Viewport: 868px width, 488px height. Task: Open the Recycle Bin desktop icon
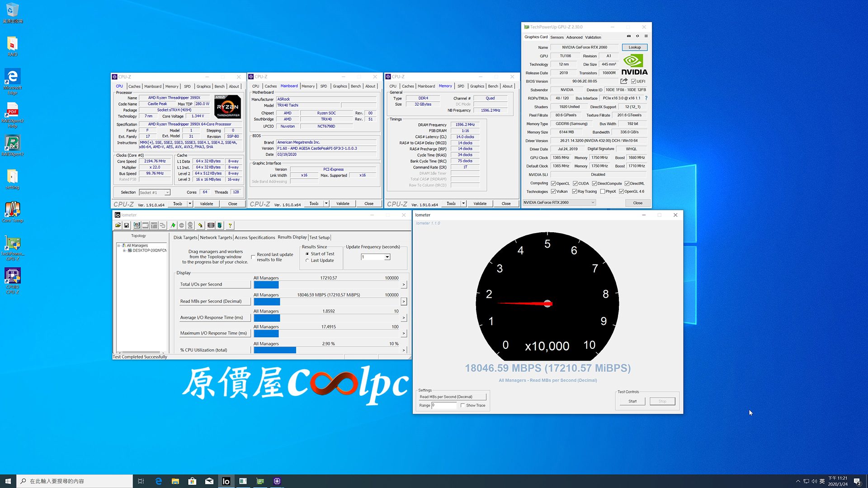click(12, 13)
